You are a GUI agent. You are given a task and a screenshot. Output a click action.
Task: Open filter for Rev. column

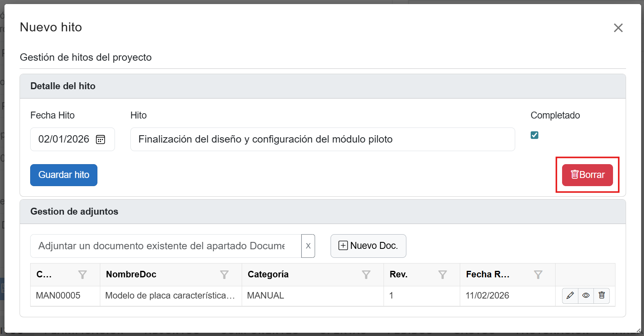[442, 275]
